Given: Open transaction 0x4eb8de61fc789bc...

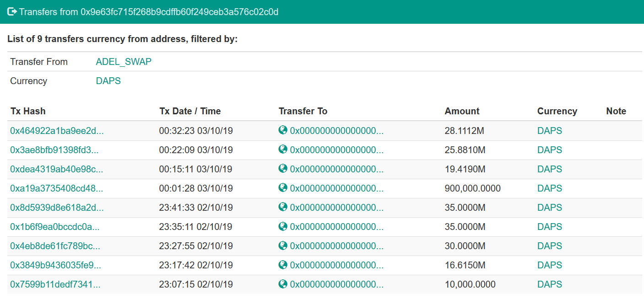Looking at the screenshot, I should [55, 246].
